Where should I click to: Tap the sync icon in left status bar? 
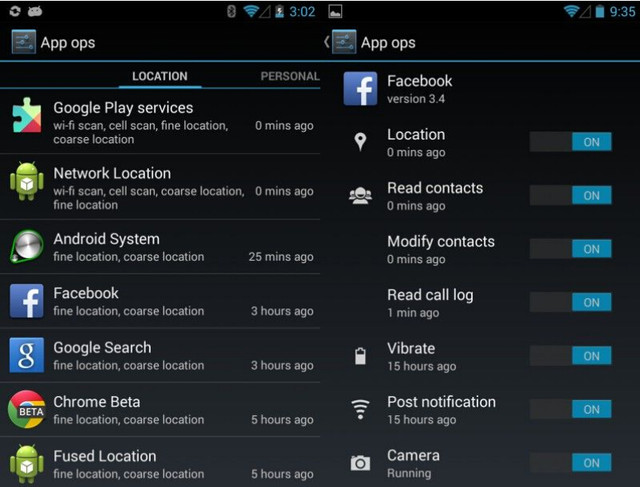point(15,11)
